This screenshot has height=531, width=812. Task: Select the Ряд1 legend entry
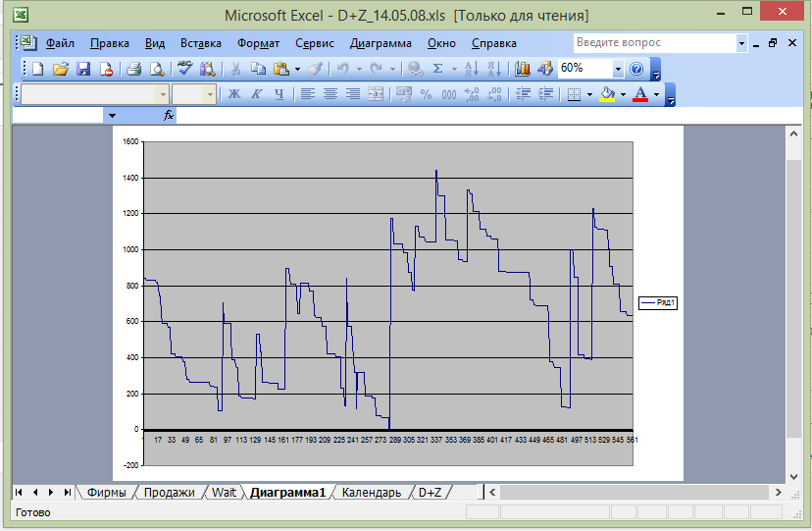pyautogui.click(x=658, y=303)
